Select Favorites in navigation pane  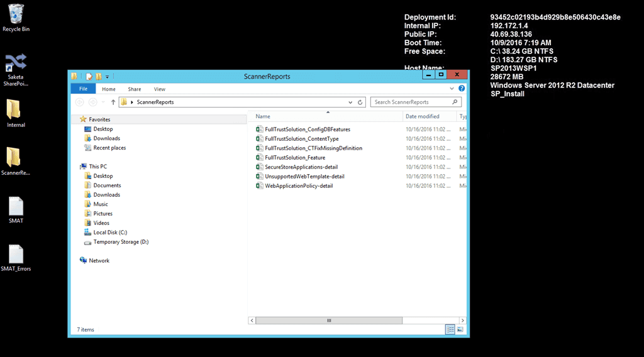99,119
